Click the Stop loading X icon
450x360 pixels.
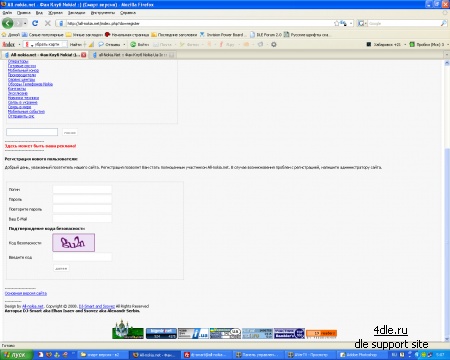48,23
